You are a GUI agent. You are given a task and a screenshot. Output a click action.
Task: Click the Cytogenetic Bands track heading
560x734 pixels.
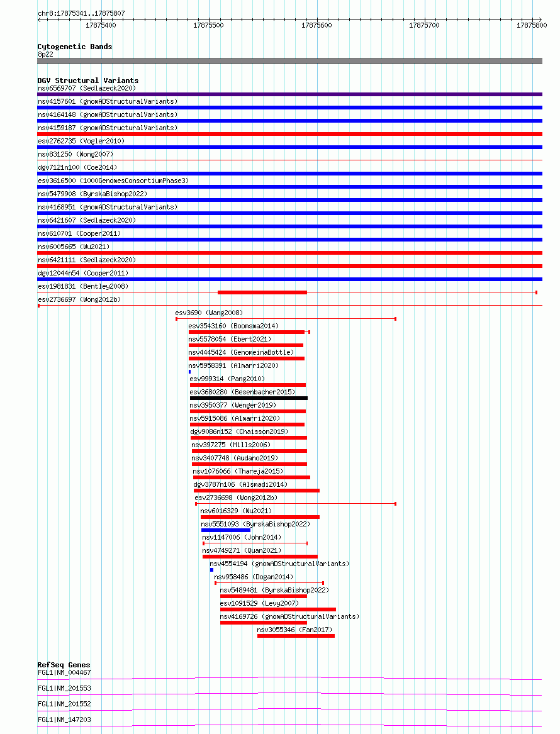point(75,47)
